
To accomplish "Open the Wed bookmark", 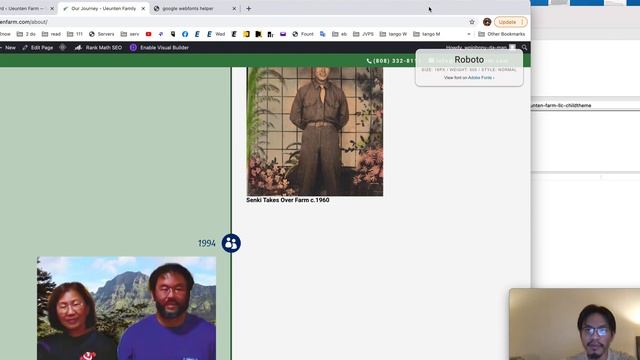I will (x=216, y=34).
